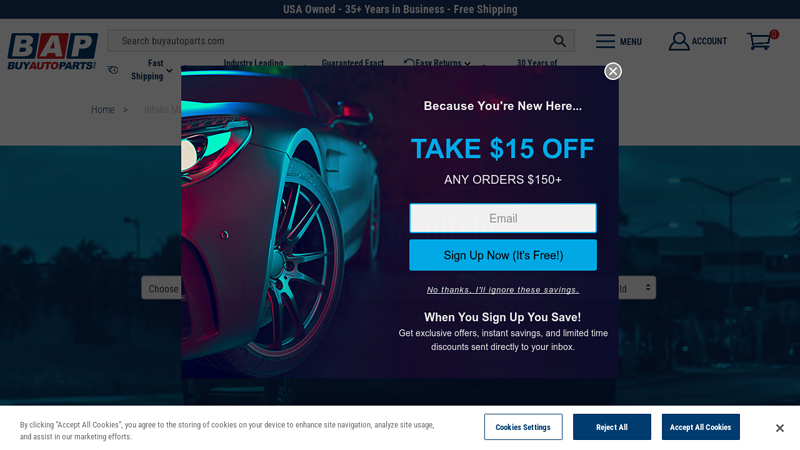Viewport: 800px width, 450px height.
Task: View the shopping cart icon
Action: 760,41
